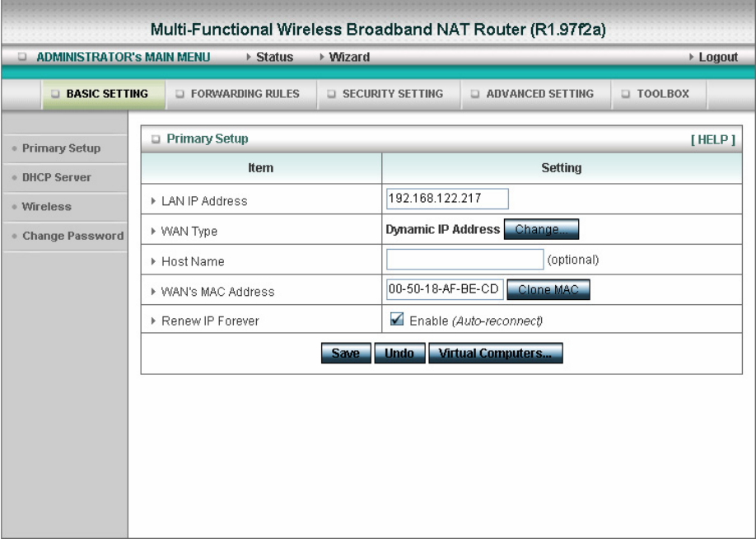The image size is (756, 539).
Task: Switch to the TOOLBOX tab
Action: (659, 94)
